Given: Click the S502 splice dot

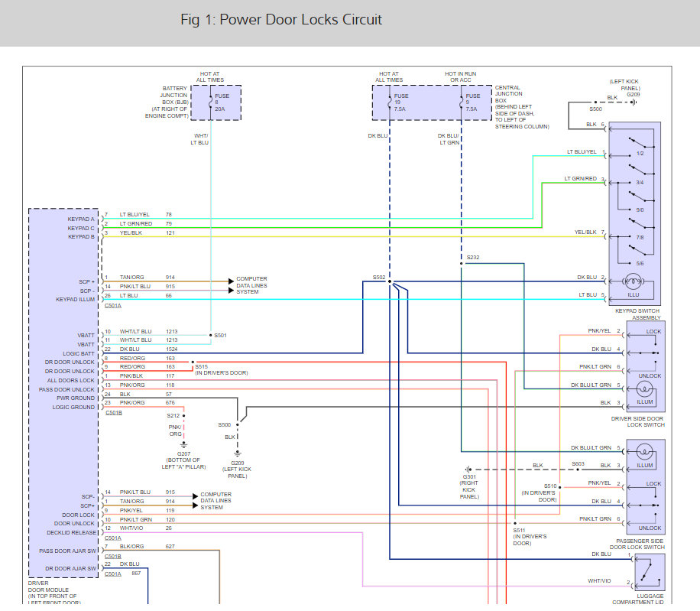Looking at the screenshot, I should [390, 281].
